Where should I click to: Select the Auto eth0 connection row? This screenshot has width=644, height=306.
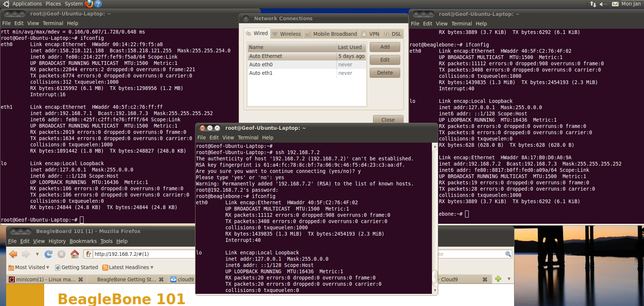307,65
